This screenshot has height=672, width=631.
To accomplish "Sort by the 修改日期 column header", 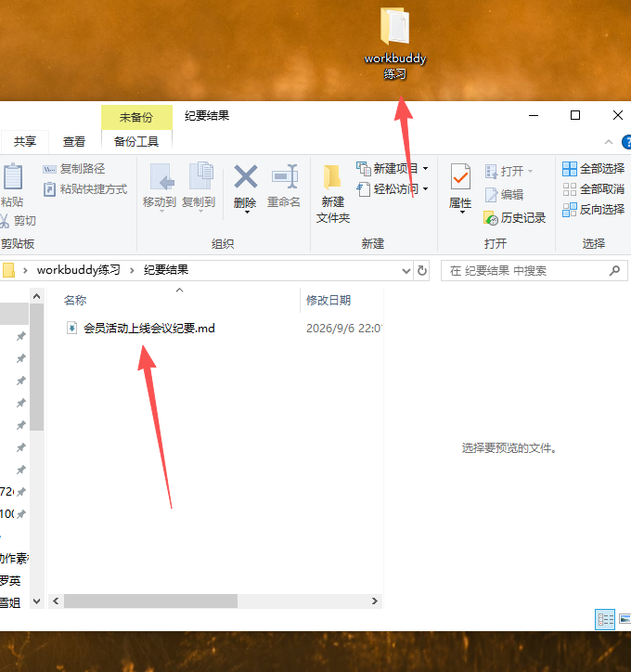I will click(x=328, y=301).
